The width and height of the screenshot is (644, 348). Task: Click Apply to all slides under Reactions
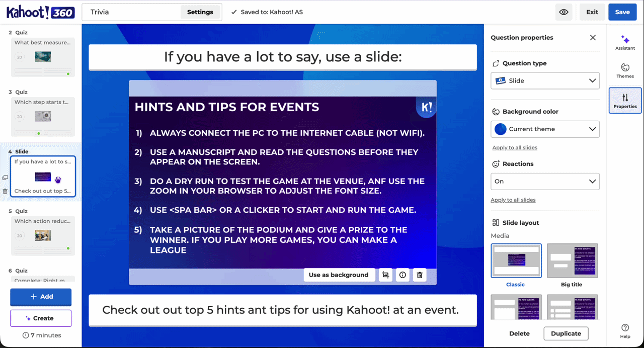513,200
